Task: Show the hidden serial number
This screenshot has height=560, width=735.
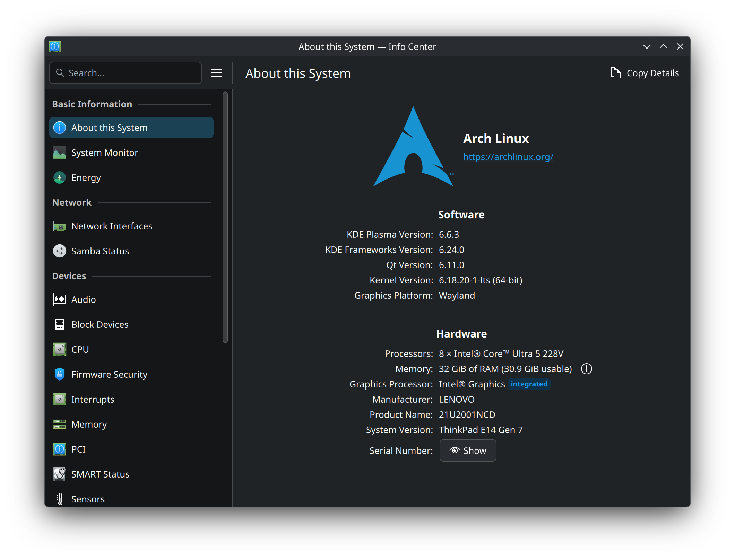Action: (468, 450)
